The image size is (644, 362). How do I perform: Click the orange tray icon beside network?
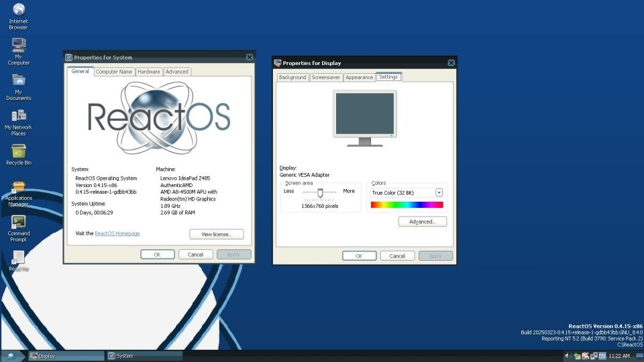[585, 356]
